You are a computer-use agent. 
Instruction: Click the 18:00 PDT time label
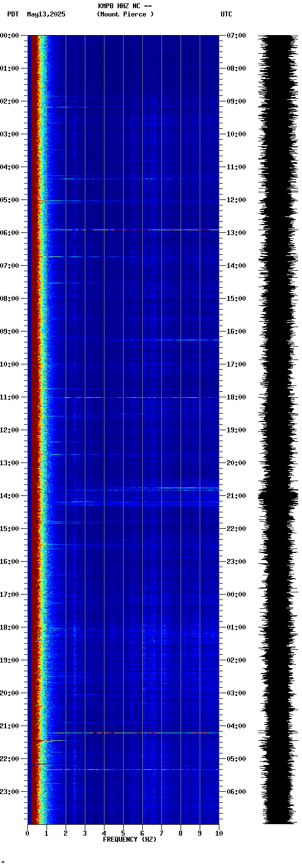coord(10,627)
